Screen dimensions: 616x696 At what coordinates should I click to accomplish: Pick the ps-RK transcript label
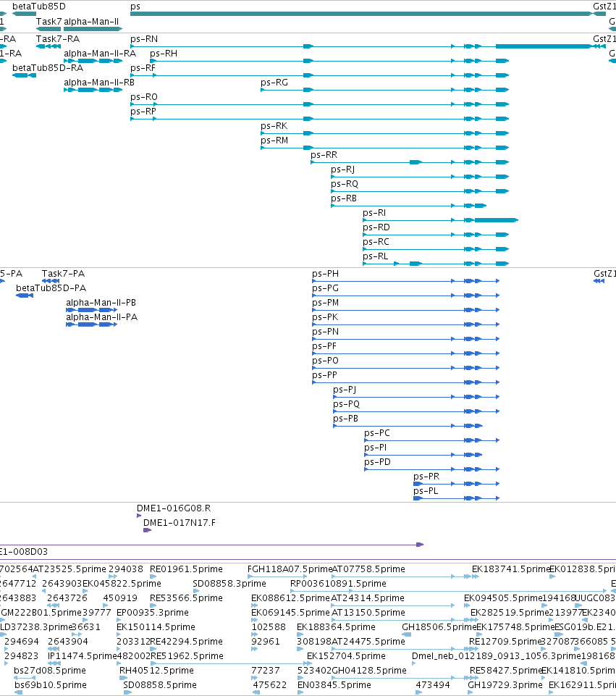[274, 126]
